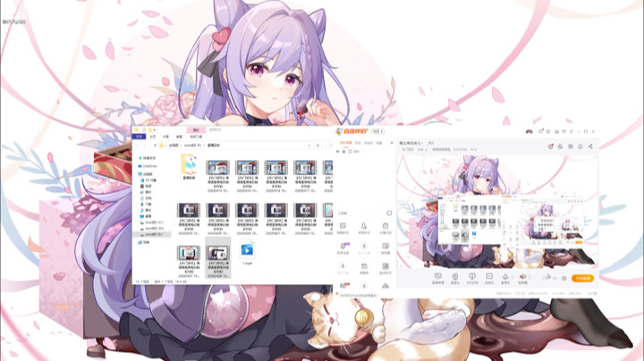
Task: Open the View tab in Explorer ribbon
Action: pos(179,137)
